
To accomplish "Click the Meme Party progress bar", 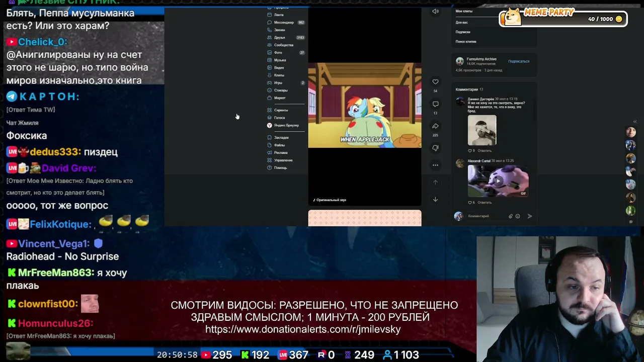I will [563, 19].
